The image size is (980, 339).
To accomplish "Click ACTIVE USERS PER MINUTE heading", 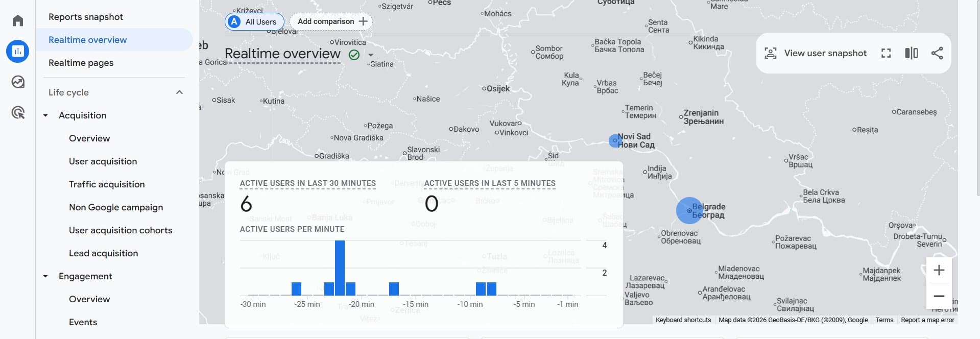I will click(x=292, y=229).
